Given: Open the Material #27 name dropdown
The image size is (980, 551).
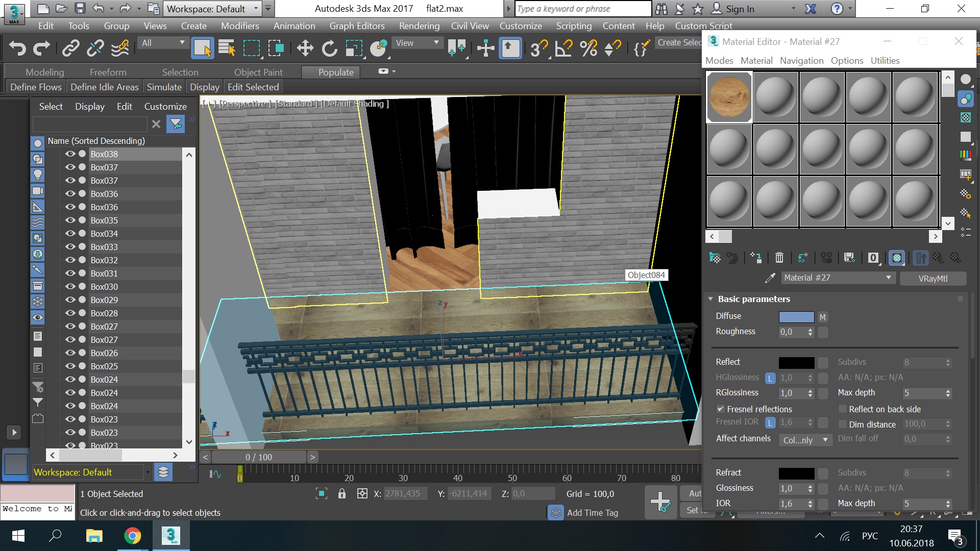Looking at the screenshot, I should click(x=888, y=278).
